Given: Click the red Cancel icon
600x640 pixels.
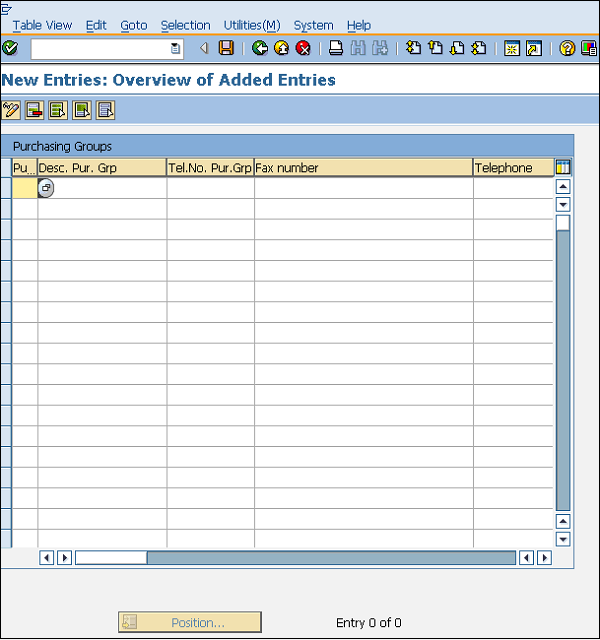Looking at the screenshot, I should (x=303, y=48).
